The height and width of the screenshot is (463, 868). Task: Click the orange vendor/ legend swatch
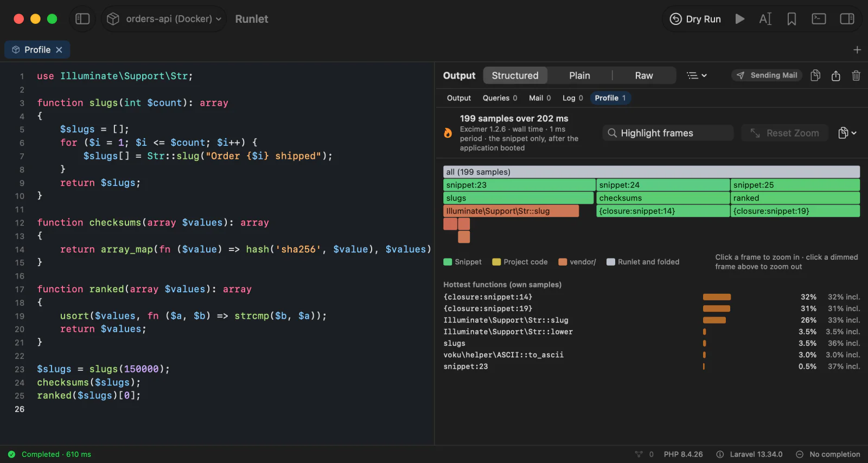click(x=563, y=262)
